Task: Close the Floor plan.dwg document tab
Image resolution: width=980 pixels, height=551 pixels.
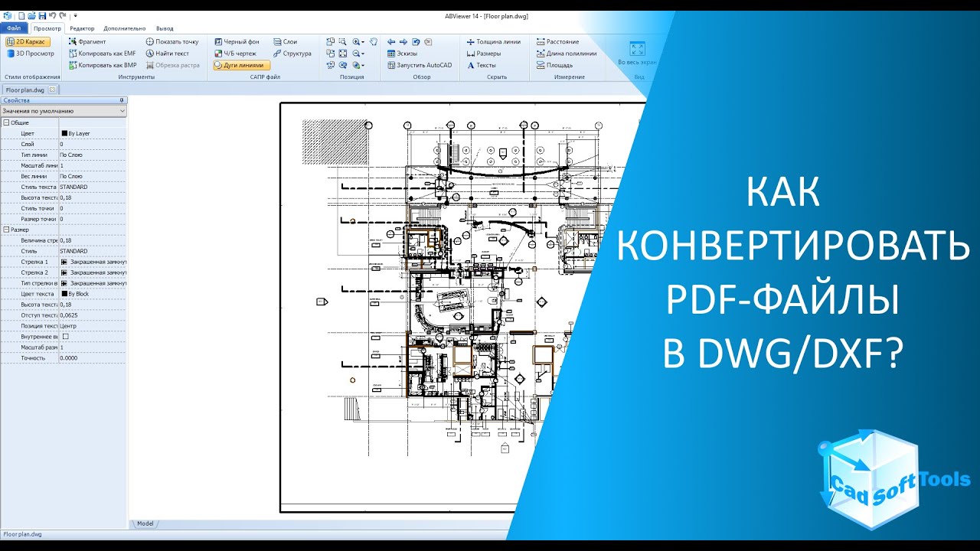Action: coord(52,90)
